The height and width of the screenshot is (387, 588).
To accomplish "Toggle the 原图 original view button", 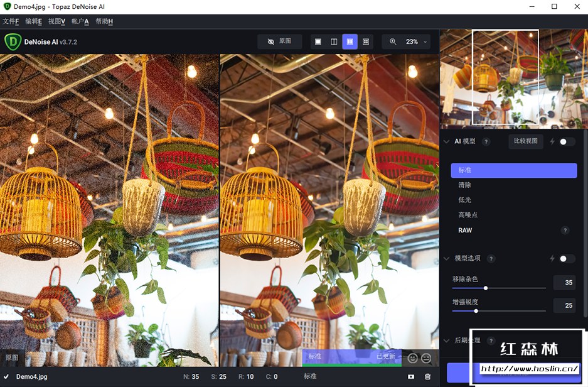I will coord(279,41).
